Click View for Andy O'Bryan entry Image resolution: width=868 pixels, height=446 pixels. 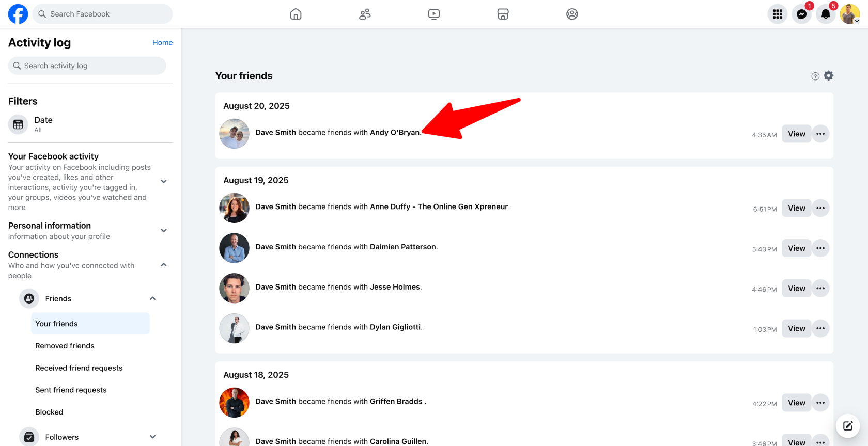(x=796, y=134)
